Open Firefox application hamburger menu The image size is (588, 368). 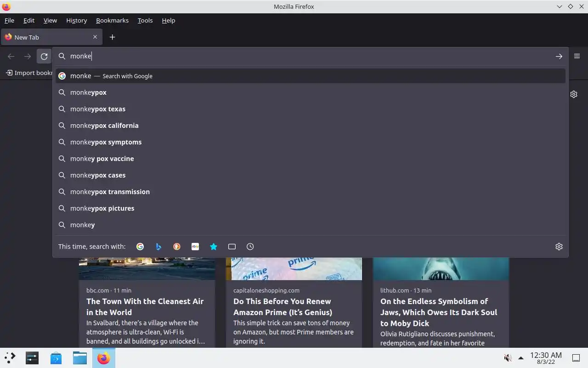[577, 56]
